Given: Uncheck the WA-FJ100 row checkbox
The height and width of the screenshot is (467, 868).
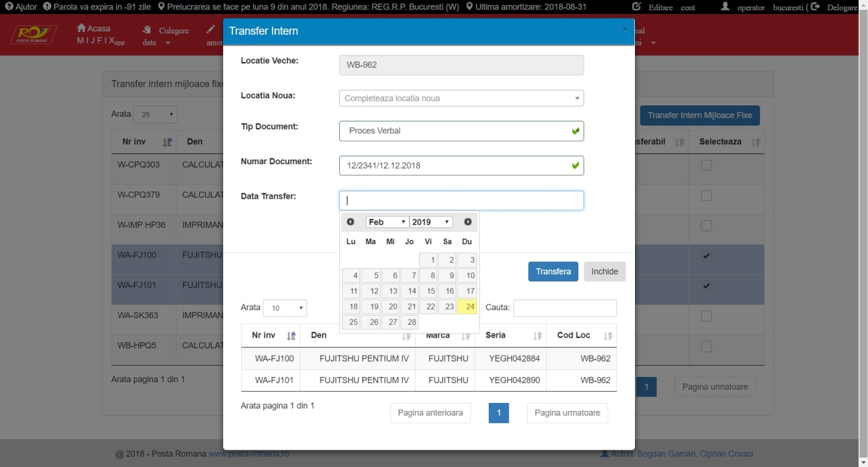Looking at the screenshot, I should (706, 256).
